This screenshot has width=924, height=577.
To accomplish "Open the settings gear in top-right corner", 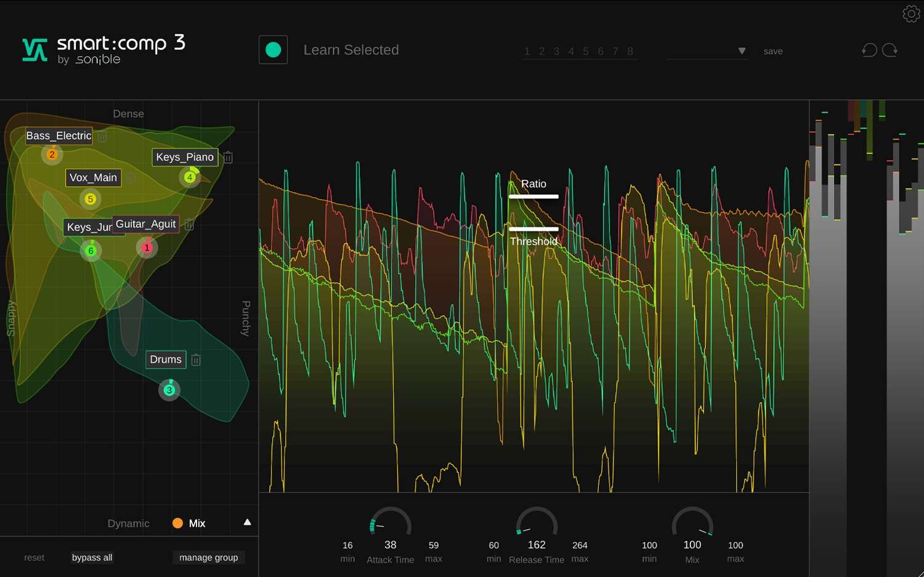I will pyautogui.click(x=910, y=14).
